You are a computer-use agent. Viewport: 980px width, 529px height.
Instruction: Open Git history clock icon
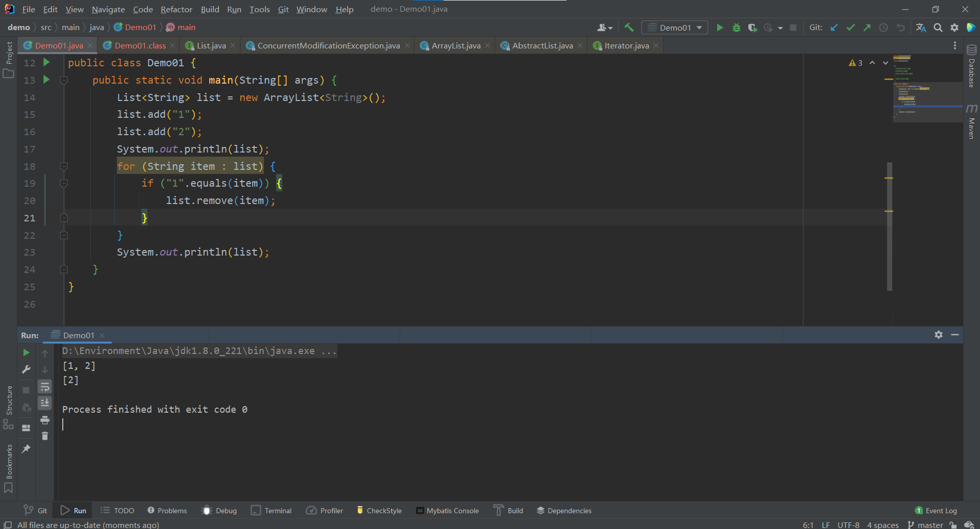884,28
